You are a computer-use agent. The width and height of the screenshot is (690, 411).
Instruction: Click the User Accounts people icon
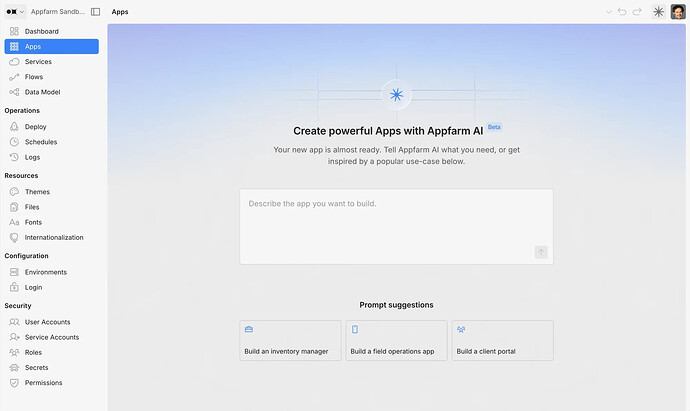tap(14, 322)
